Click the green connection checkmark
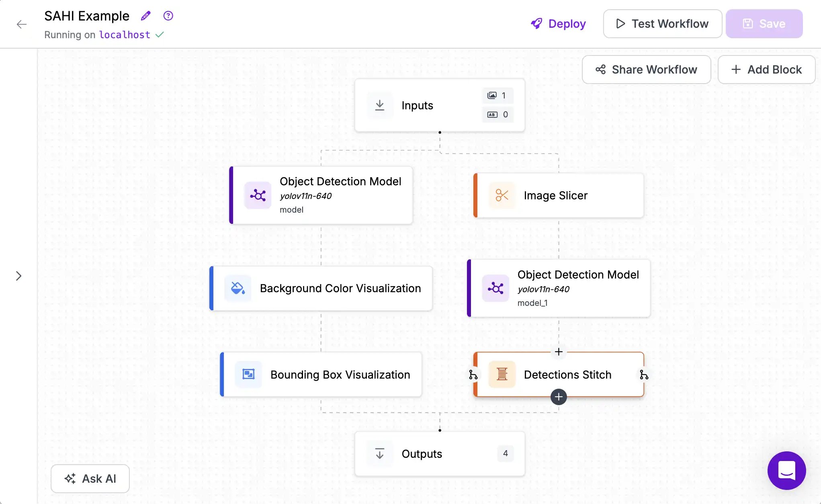821x504 pixels. 160,35
